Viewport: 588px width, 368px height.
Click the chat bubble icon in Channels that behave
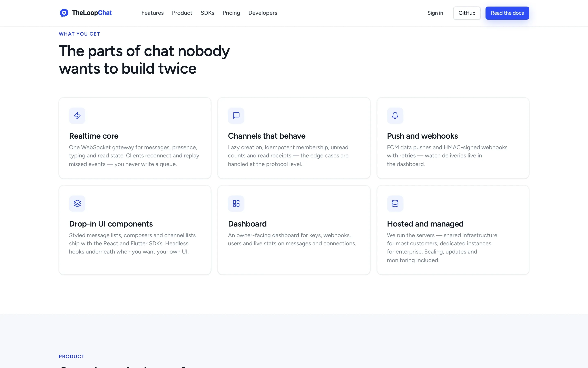coord(236,115)
